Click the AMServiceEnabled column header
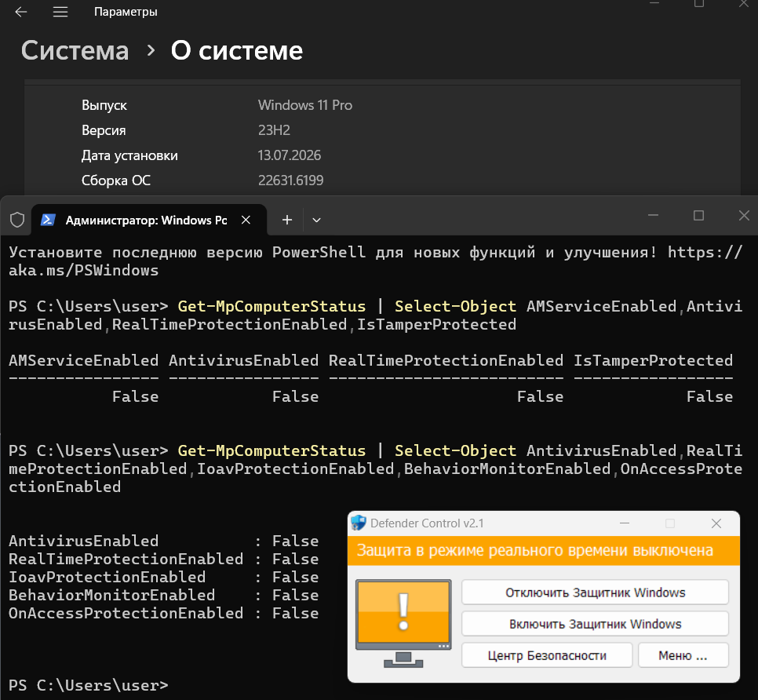This screenshot has width=758, height=700. [84, 360]
